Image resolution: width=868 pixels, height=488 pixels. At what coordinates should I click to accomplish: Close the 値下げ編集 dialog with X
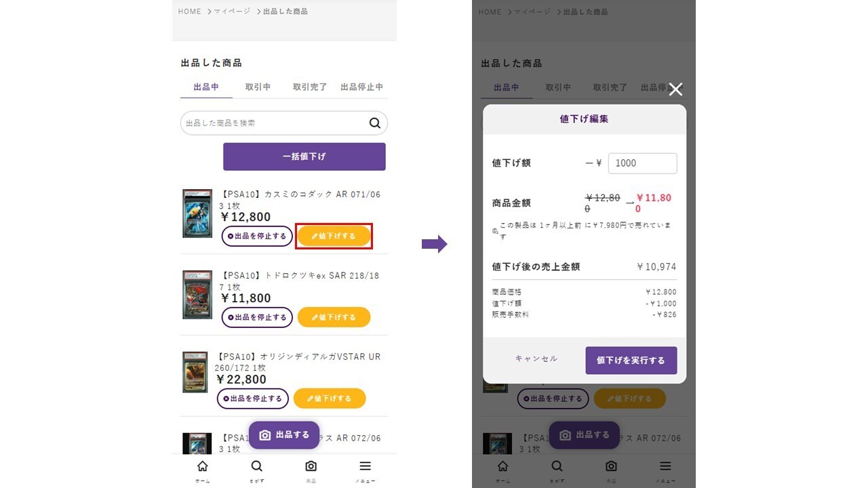tap(675, 89)
